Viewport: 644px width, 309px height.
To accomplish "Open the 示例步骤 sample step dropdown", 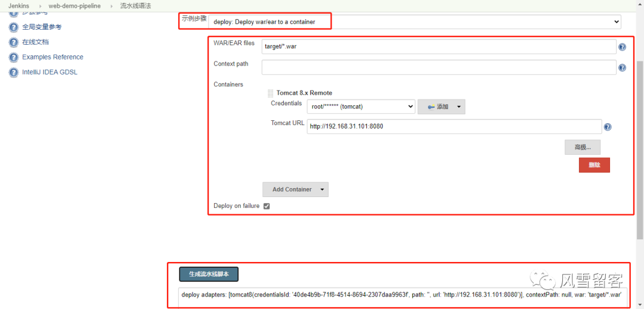I will click(415, 21).
